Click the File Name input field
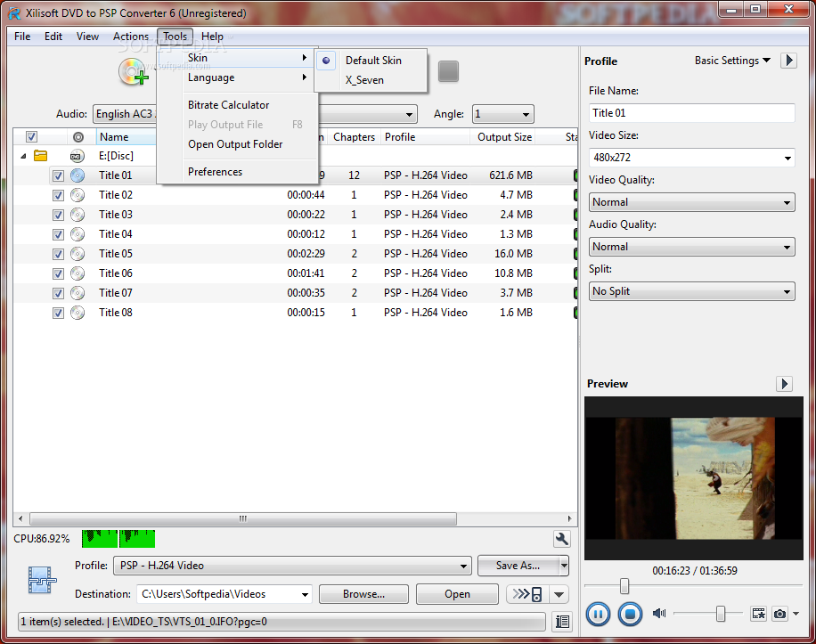The image size is (816, 644). (691, 113)
